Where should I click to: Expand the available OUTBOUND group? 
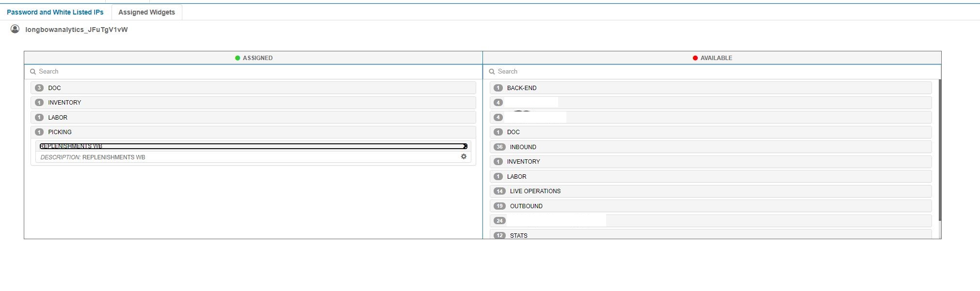click(x=526, y=206)
